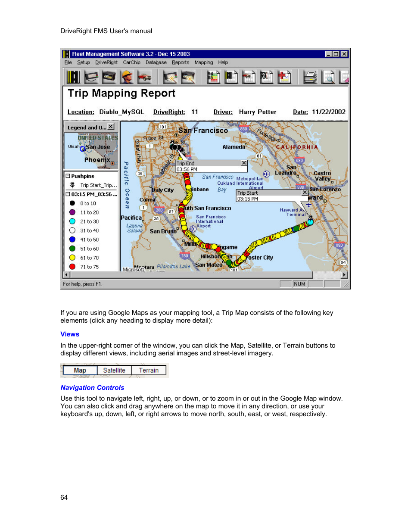Screen dimensions: 411x532
Task: Click the CarChip device toolbar icon
Action: coord(109,77)
